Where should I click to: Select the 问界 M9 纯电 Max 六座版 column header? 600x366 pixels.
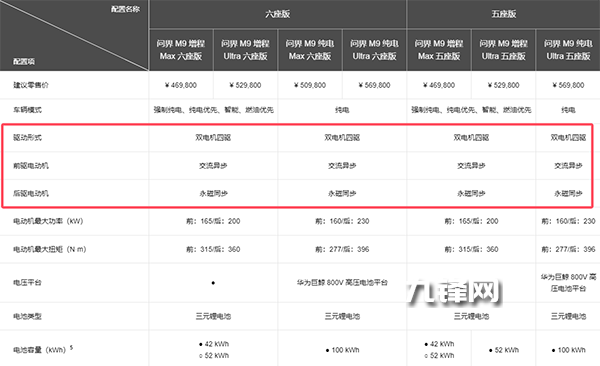(310, 50)
